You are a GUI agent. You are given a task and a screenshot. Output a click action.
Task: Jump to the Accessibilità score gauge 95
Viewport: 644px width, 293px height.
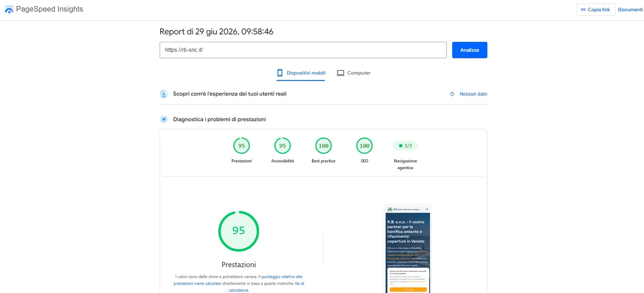coord(282,146)
